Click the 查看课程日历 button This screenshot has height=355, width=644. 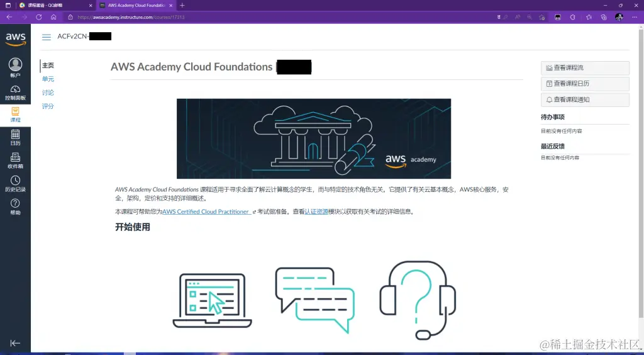tap(585, 84)
